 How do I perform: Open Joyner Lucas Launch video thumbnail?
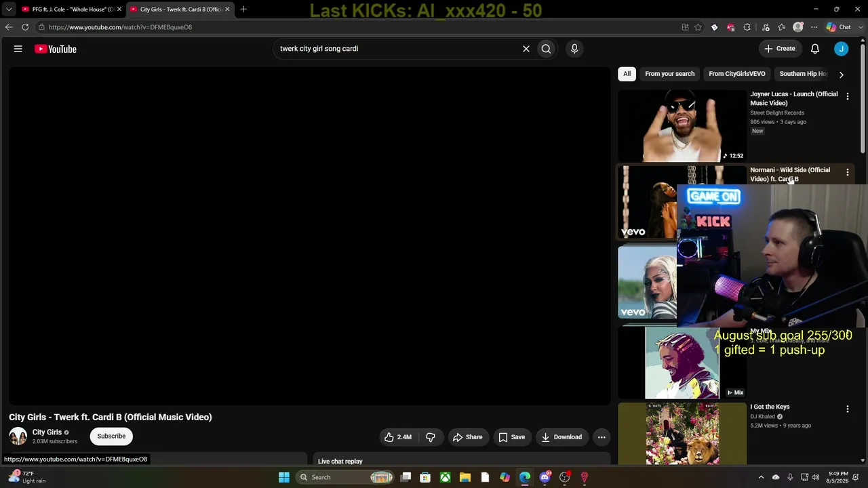pyautogui.click(x=682, y=126)
